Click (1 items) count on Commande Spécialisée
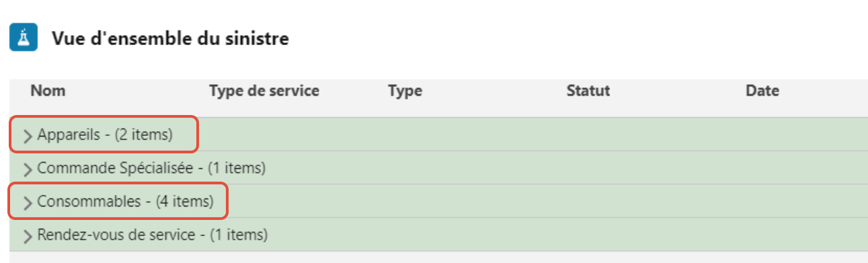This screenshot has height=263, width=868. tap(237, 167)
